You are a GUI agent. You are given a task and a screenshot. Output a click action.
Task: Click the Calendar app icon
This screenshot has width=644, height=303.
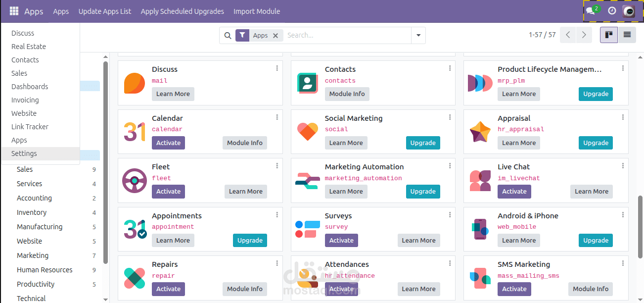[x=134, y=132]
